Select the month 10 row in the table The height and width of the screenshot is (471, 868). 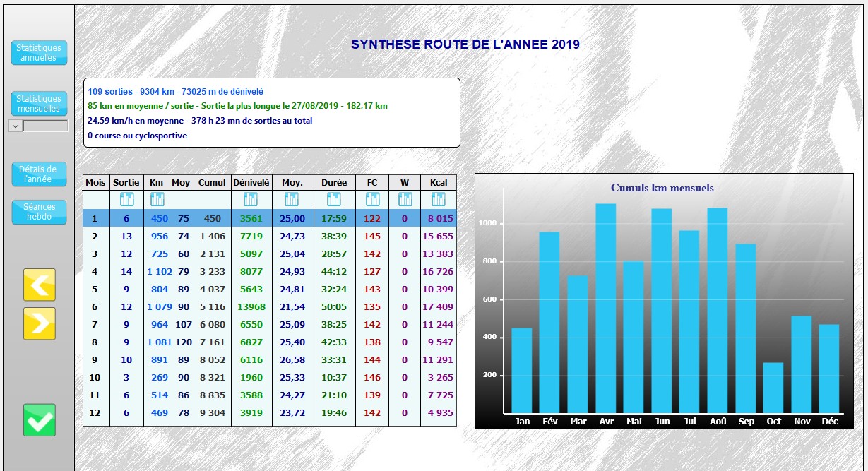coord(269,378)
